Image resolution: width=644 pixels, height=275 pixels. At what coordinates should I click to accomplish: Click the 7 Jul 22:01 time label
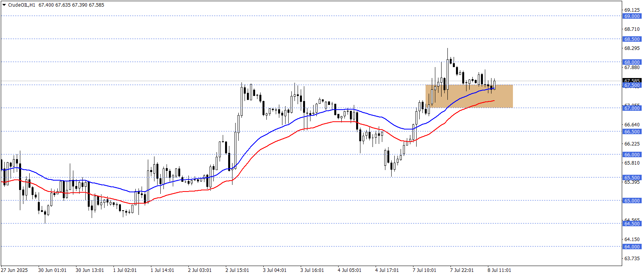pos(462,270)
